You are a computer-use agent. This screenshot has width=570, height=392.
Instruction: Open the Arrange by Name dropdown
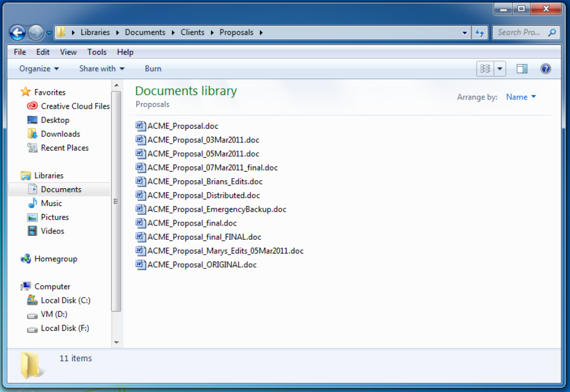click(520, 97)
